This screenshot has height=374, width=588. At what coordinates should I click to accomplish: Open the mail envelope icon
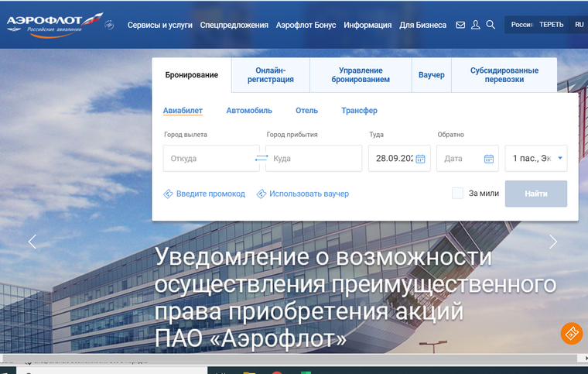(x=460, y=25)
